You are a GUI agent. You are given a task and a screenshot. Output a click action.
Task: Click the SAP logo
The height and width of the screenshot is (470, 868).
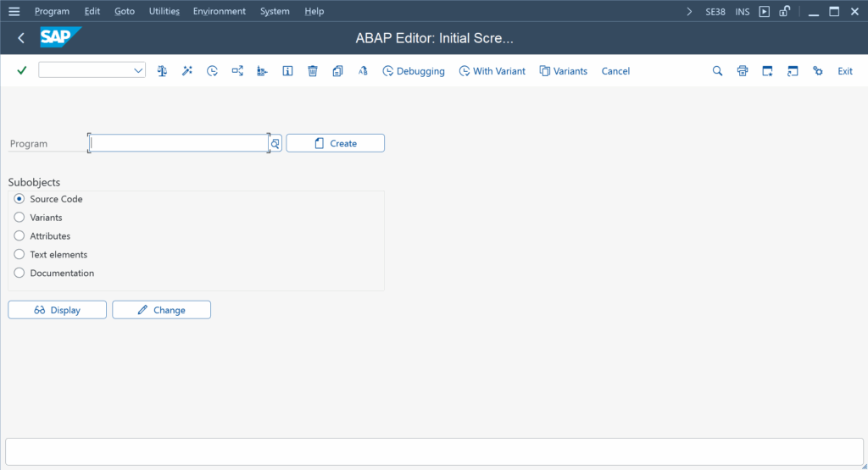(60, 37)
